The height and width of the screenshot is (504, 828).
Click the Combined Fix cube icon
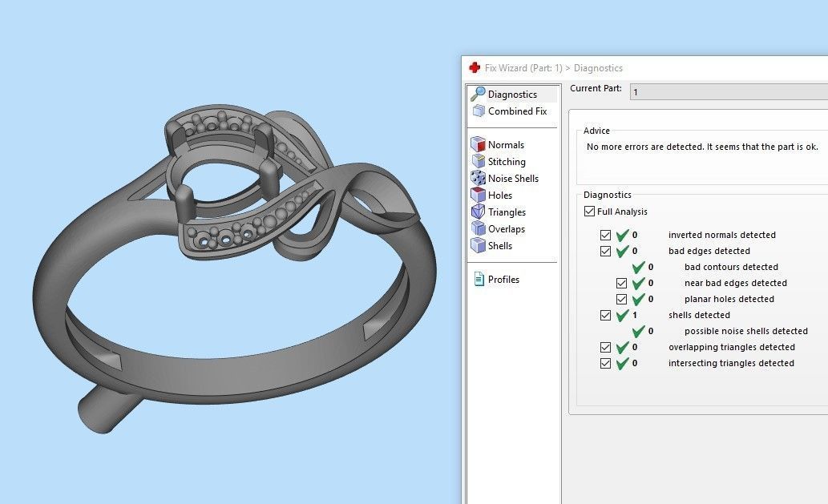click(479, 111)
